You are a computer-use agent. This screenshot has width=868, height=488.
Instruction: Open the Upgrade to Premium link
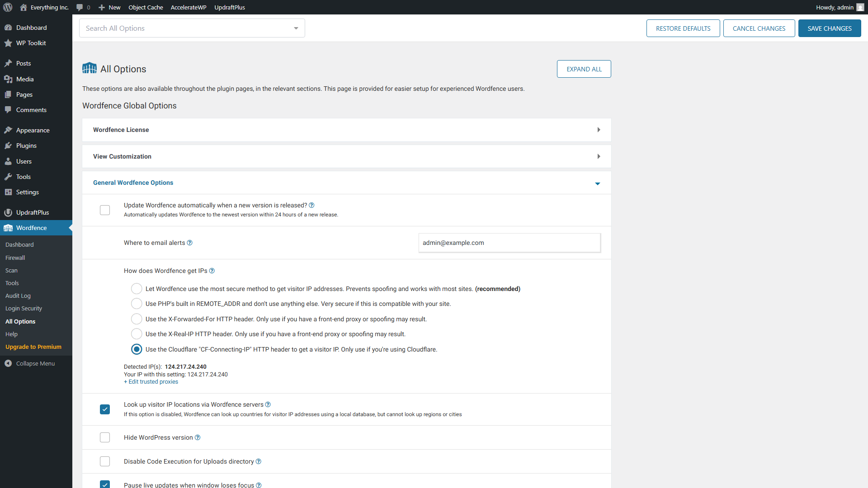click(33, 347)
